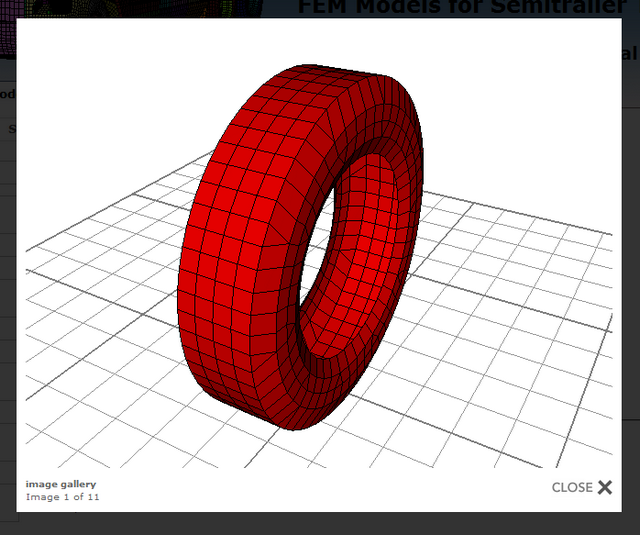The height and width of the screenshot is (535, 640).
Task: Click the X icon beside CLOSE
Action: tap(605, 487)
